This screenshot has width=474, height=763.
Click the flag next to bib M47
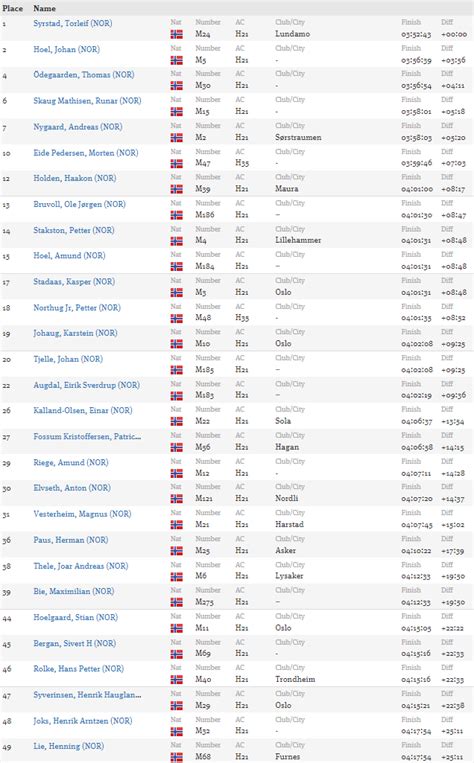(177, 164)
